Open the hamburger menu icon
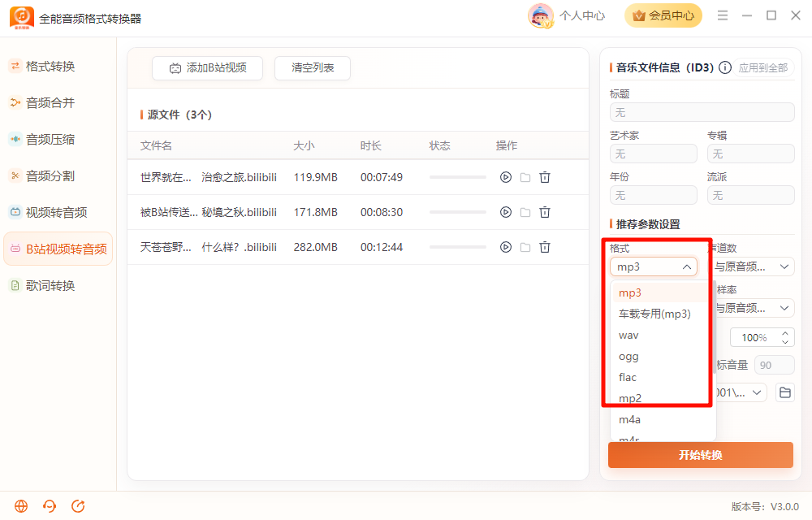The width and height of the screenshot is (812, 520). [x=723, y=15]
